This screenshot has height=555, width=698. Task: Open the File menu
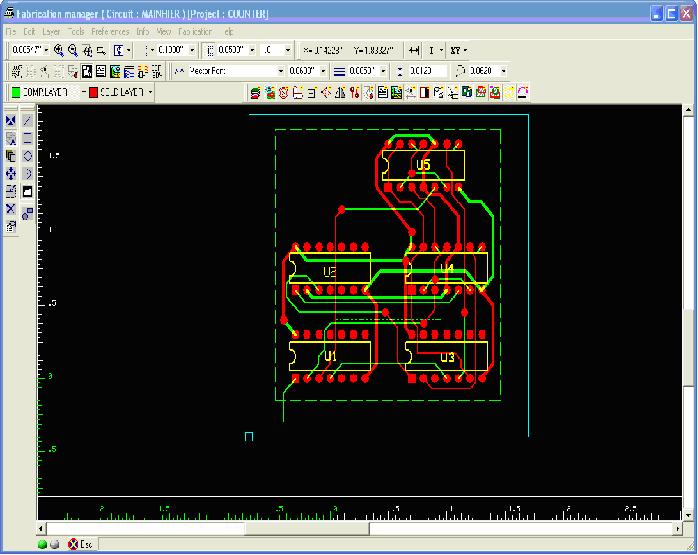tap(11, 32)
